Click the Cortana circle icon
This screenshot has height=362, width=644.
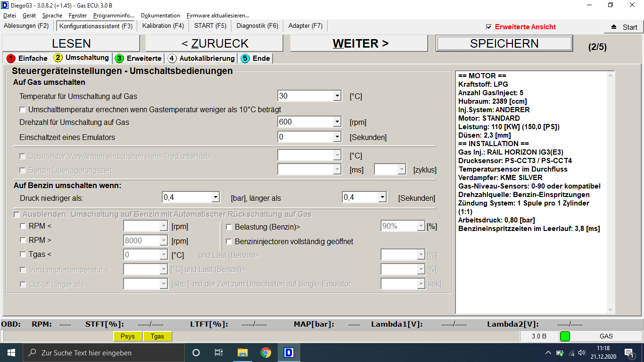pyautogui.click(x=196, y=353)
